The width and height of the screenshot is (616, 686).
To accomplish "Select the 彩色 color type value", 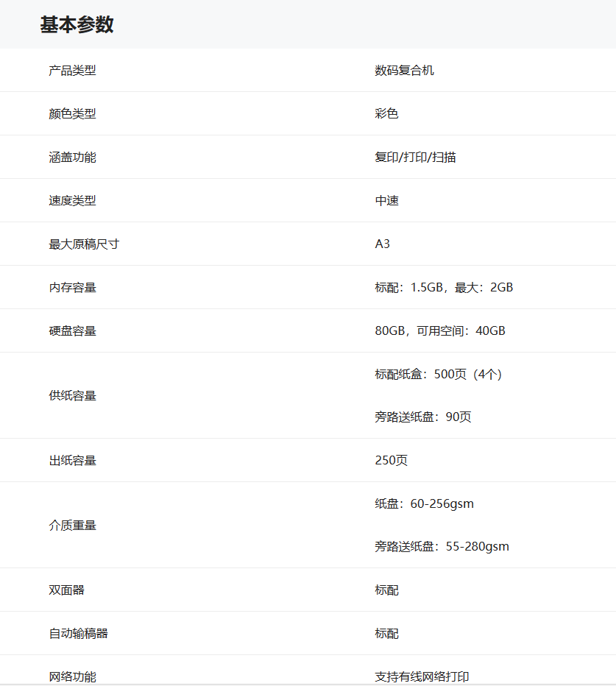I will [x=386, y=114].
